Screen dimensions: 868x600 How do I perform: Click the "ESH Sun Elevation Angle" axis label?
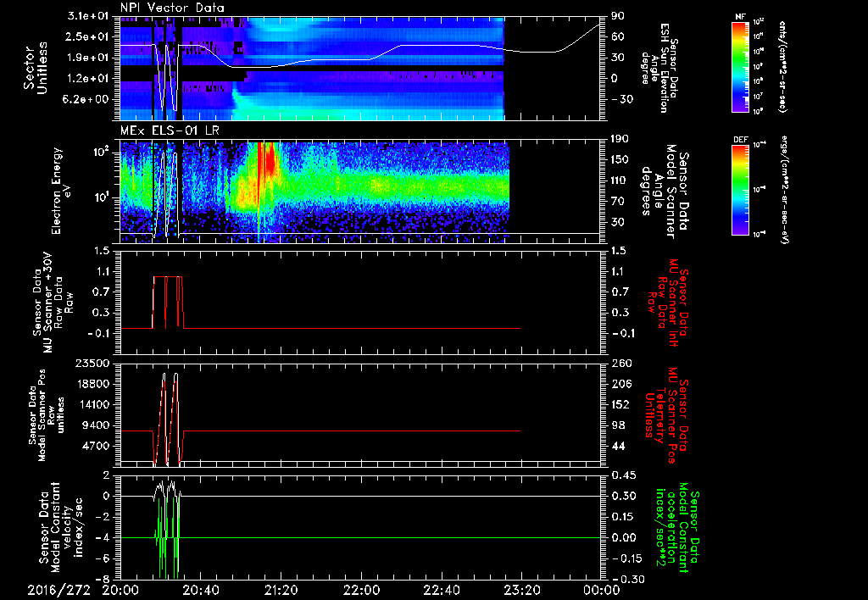pos(659,68)
